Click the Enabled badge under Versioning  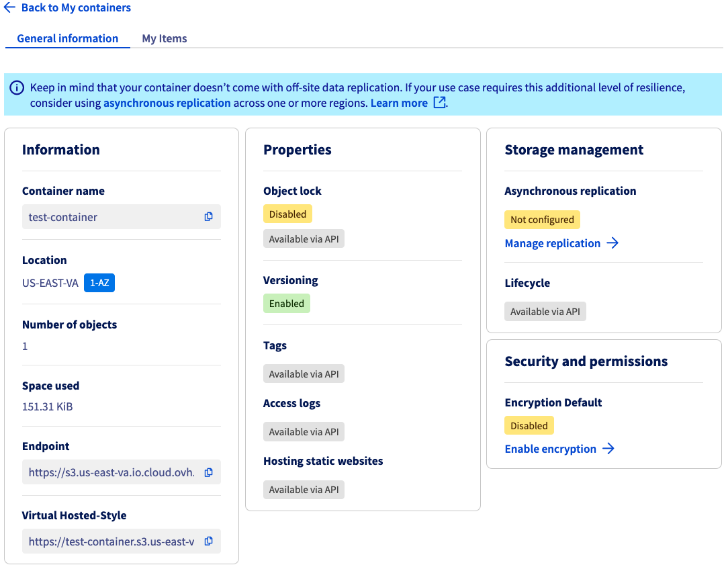point(287,303)
